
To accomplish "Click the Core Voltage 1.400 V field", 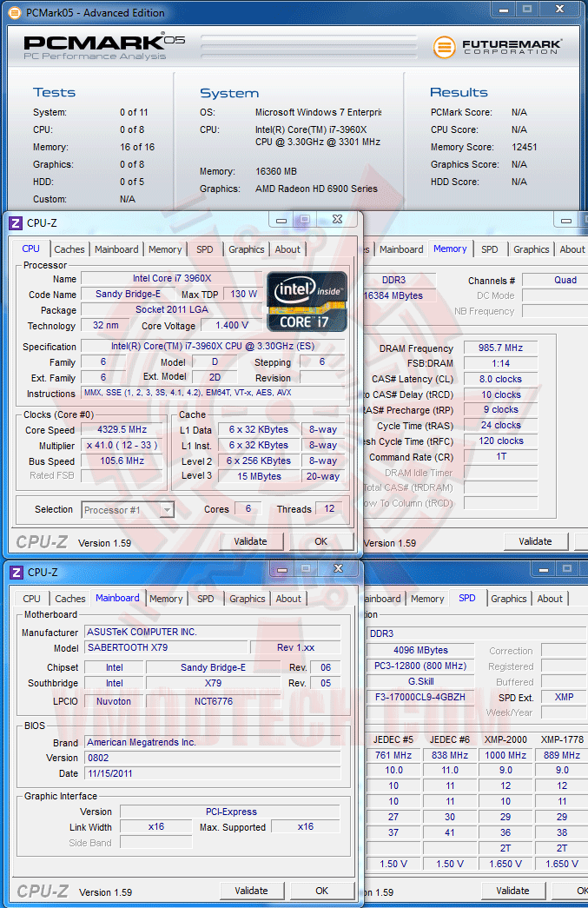I will tap(232, 326).
